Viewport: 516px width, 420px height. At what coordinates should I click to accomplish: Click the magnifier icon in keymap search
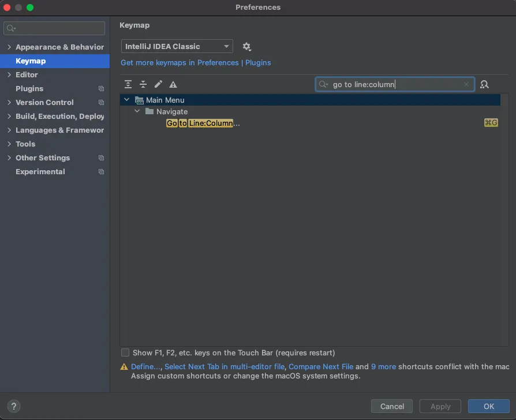click(323, 84)
